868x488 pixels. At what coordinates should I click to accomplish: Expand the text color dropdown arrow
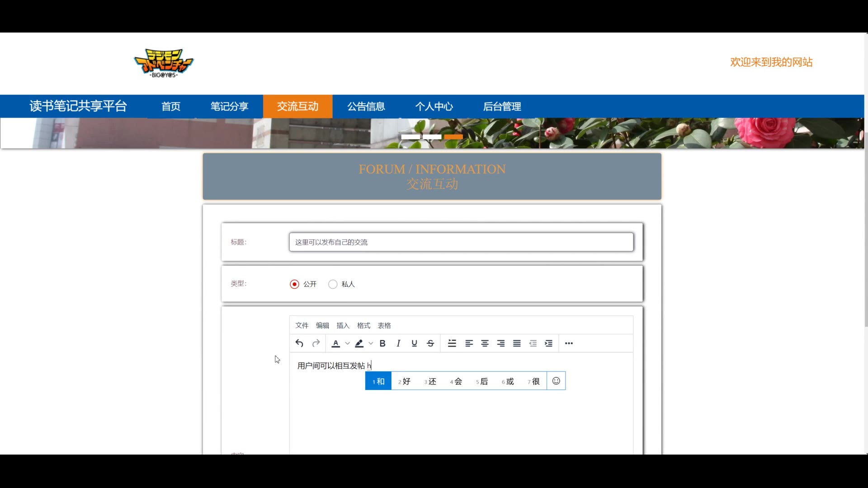coord(347,343)
